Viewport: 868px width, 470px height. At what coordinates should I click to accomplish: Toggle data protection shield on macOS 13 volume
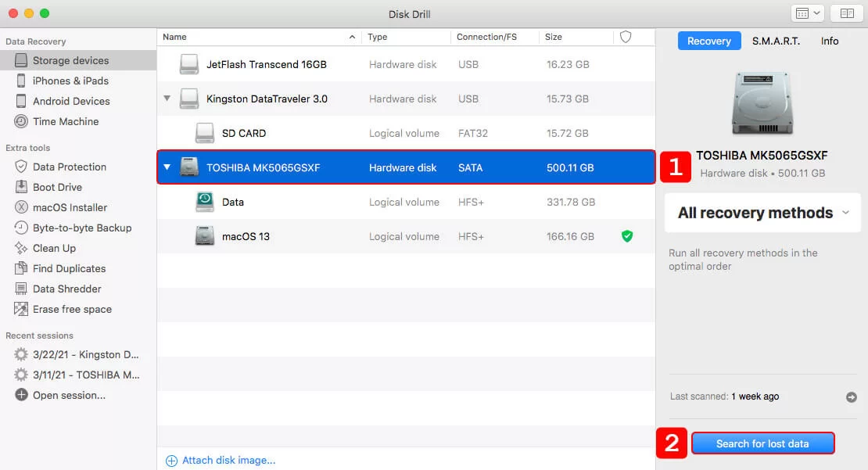(x=626, y=236)
